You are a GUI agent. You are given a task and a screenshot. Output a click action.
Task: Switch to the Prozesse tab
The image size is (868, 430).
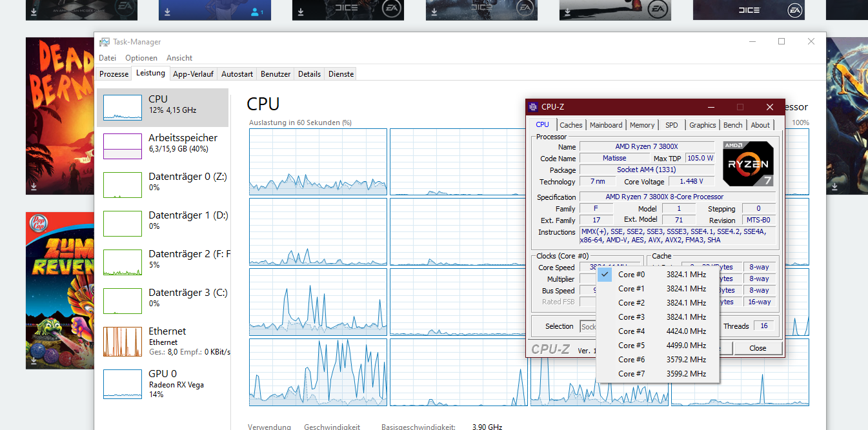click(114, 74)
